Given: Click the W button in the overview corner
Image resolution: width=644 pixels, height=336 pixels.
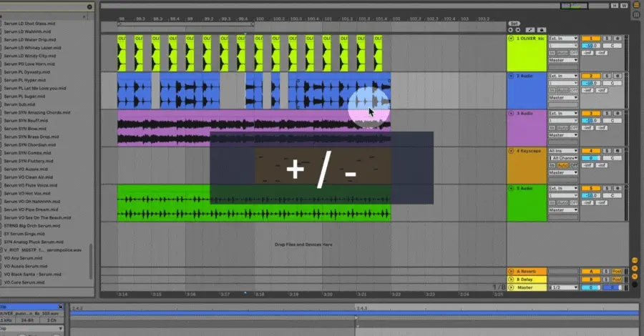Looking at the screenshot, I should click(624, 6).
